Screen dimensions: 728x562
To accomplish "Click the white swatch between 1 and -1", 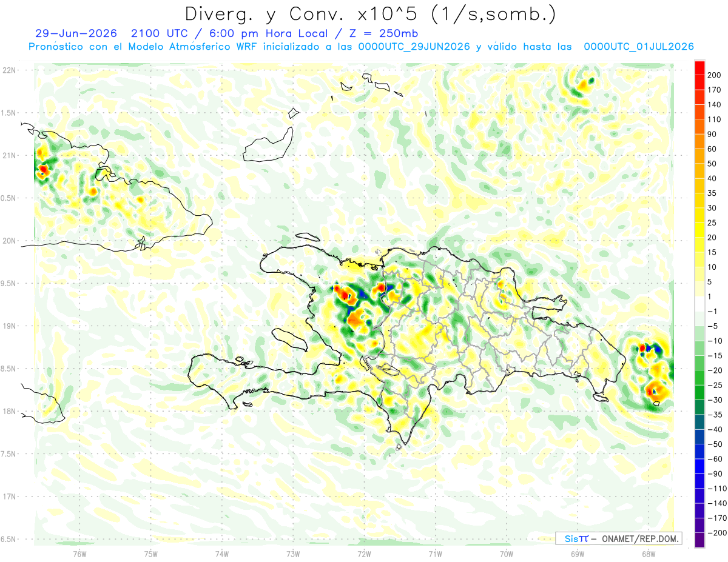I will [x=700, y=304].
